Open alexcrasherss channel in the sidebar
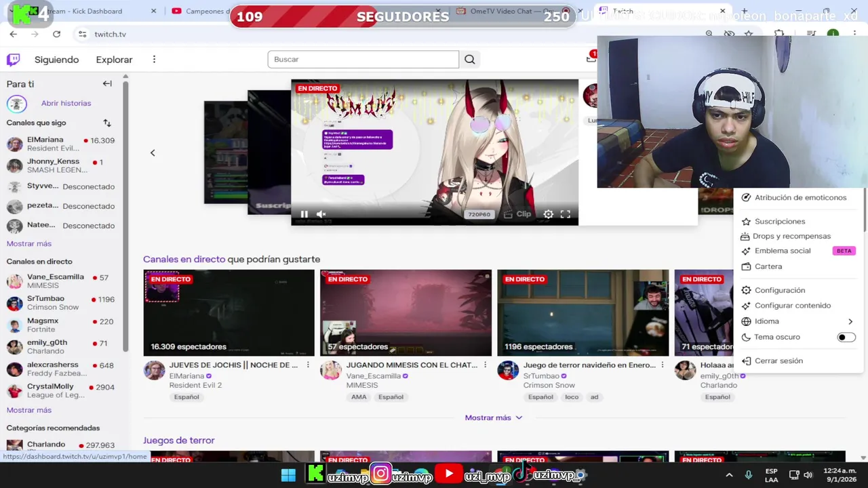Screen dimensions: 868x488 (x=61, y=369)
